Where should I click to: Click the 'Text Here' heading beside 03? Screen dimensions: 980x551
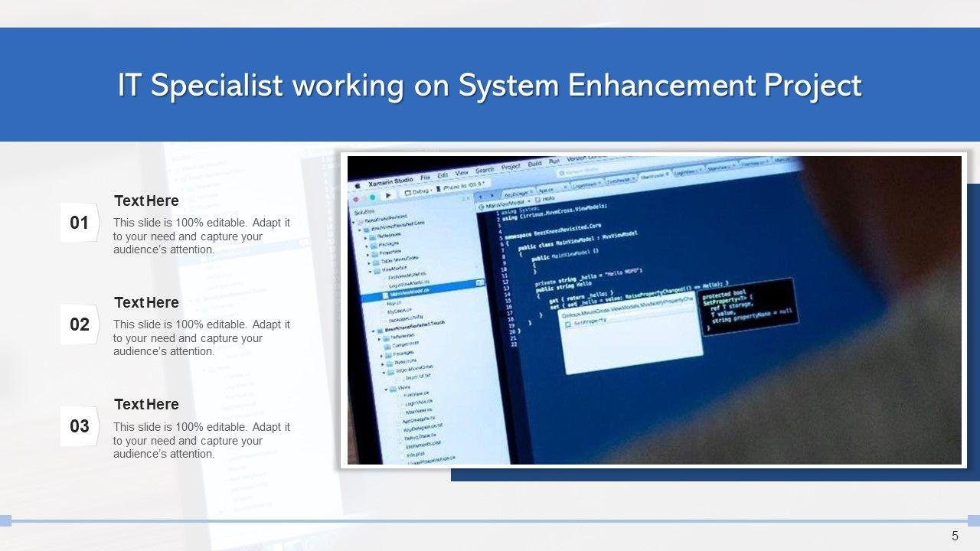146,404
